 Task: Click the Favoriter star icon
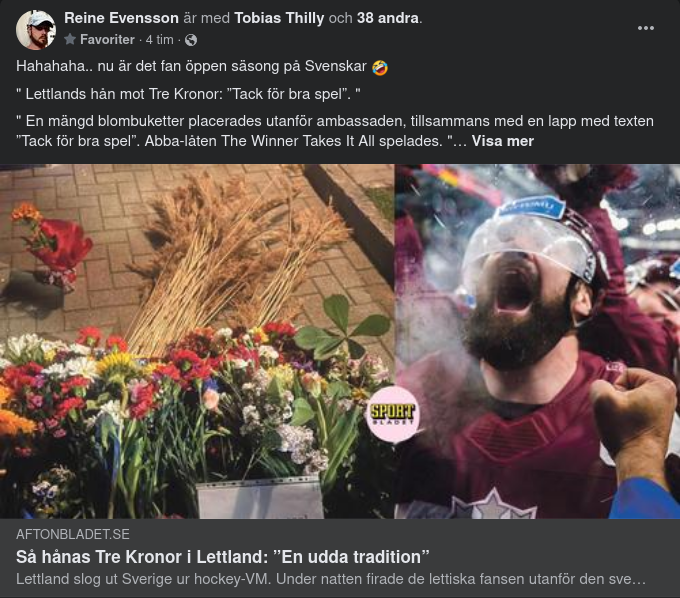70,40
